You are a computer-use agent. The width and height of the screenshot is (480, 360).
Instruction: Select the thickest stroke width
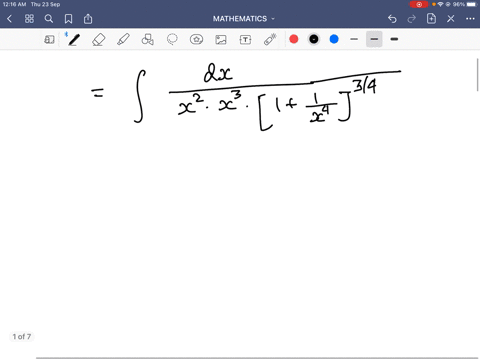point(394,39)
